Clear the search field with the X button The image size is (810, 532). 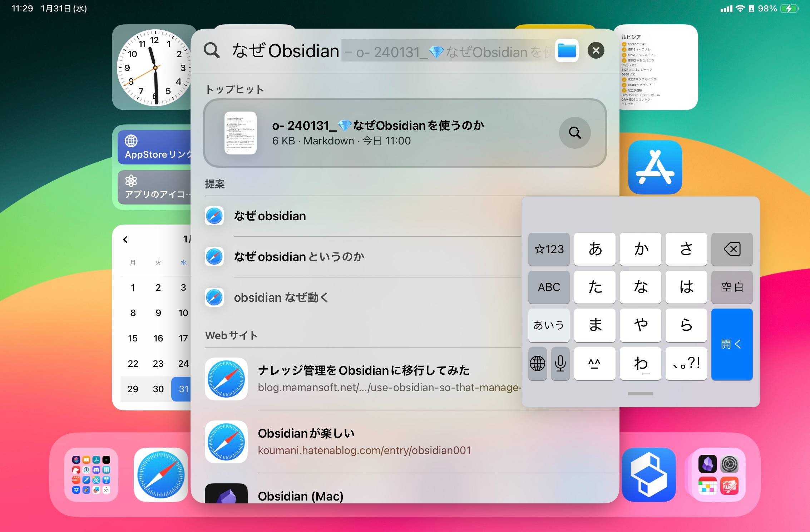pyautogui.click(x=596, y=50)
